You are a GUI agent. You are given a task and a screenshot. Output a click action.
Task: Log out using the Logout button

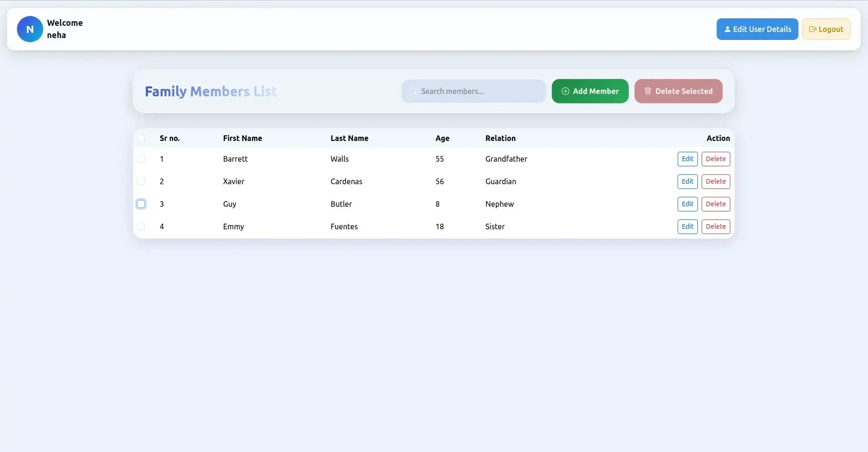tap(826, 29)
